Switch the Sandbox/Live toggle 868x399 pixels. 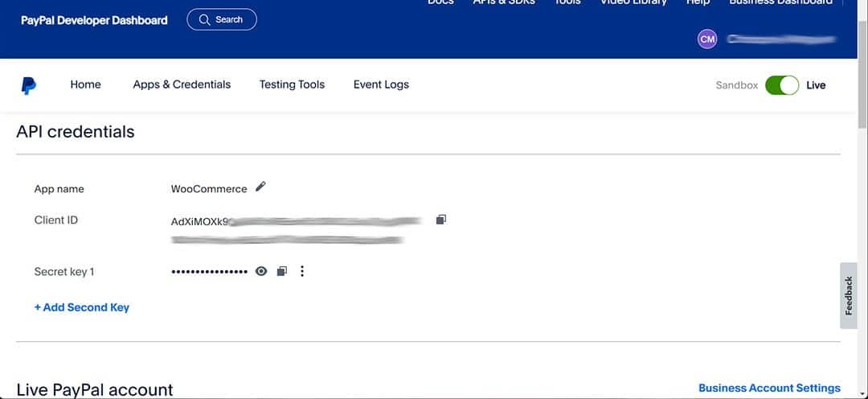(781, 85)
